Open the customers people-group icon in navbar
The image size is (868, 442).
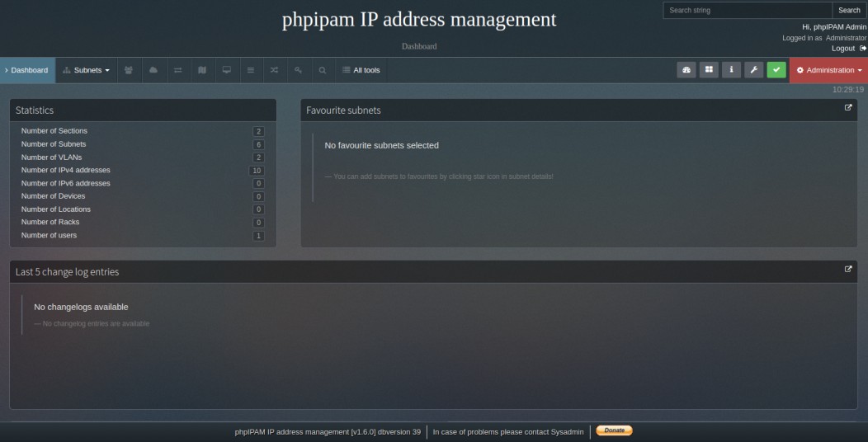129,70
